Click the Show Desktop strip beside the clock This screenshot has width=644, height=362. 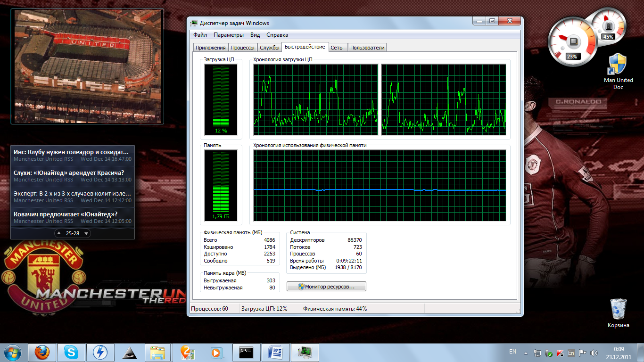(640, 353)
